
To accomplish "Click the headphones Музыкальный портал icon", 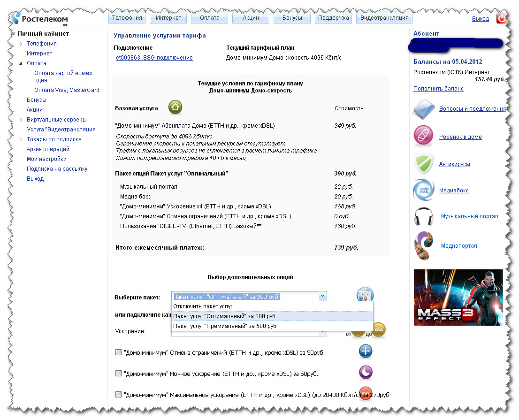I will (424, 216).
